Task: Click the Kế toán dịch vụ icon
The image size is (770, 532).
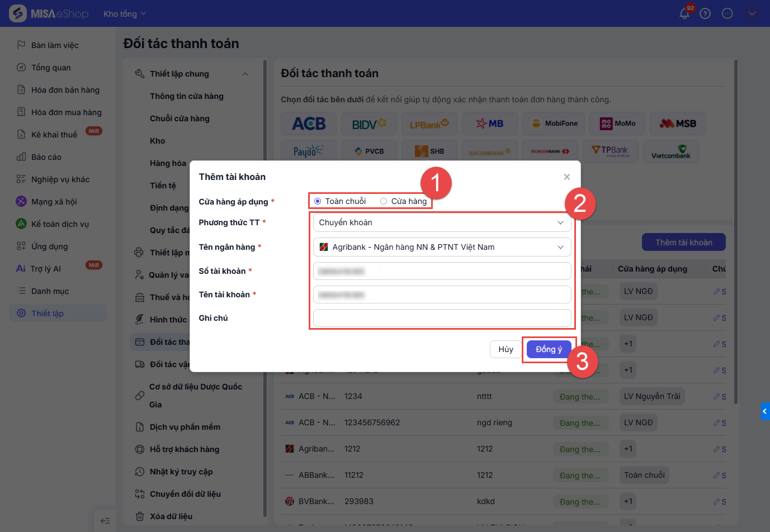Action: pos(21,224)
